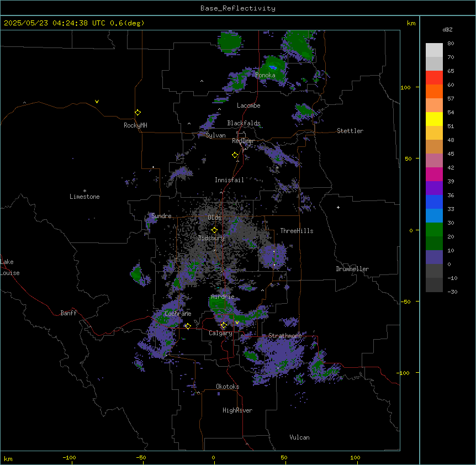
Task: Click the Limestone label
Action: coord(84,197)
